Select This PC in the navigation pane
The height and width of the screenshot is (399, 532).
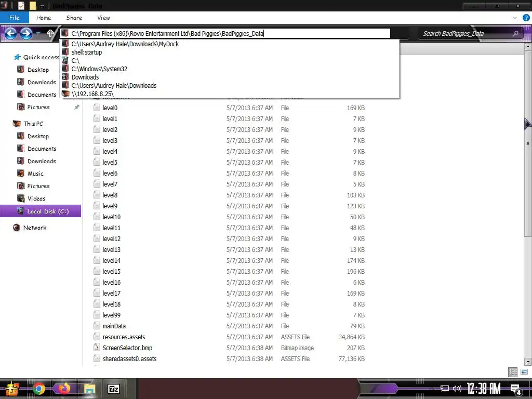click(x=33, y=124)
